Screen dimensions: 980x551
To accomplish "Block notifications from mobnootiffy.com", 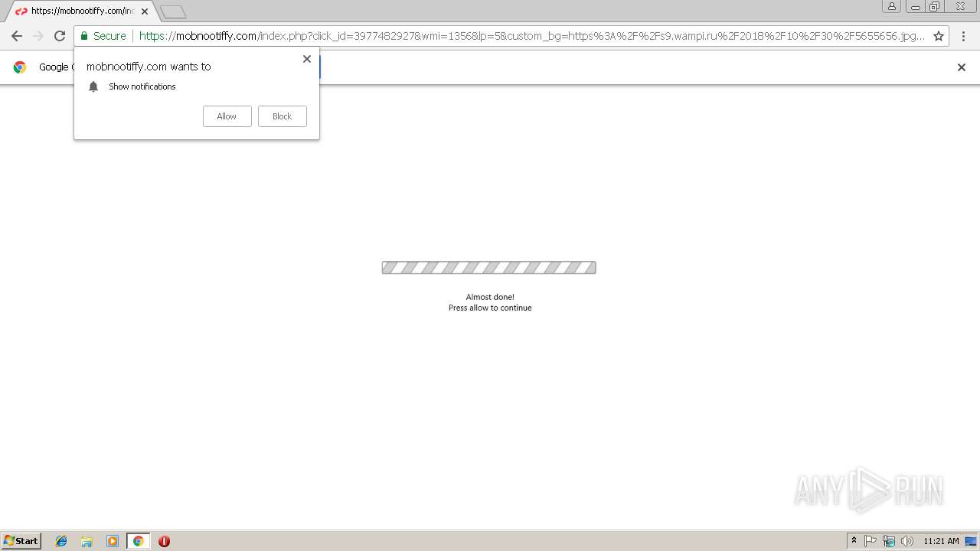I will 282,116.
